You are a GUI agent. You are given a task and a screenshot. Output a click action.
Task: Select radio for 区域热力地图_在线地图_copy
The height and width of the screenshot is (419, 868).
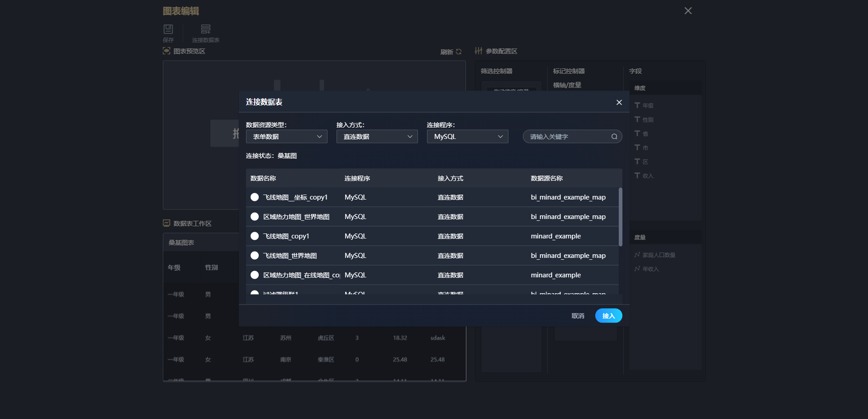click(x=255, y=275)
